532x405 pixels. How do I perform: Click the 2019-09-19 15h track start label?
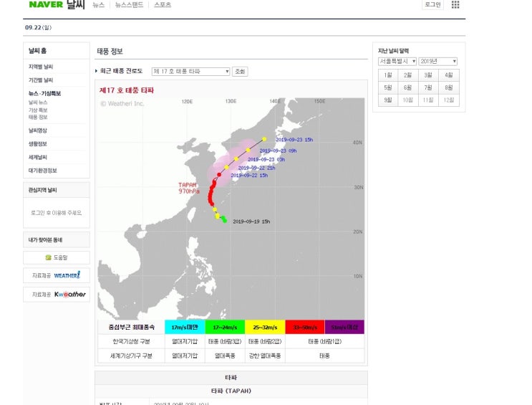[251, 221]
